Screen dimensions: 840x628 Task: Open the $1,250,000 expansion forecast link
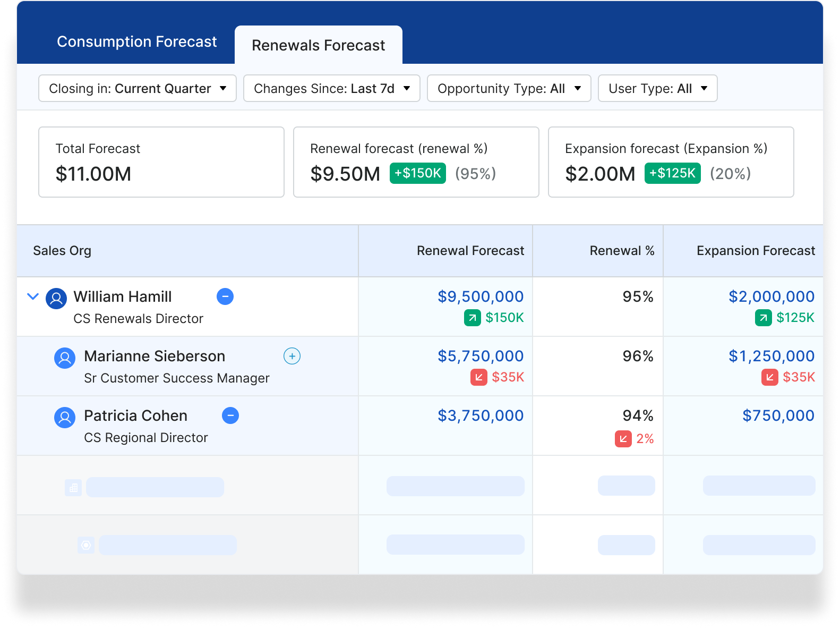click(772, 356)
